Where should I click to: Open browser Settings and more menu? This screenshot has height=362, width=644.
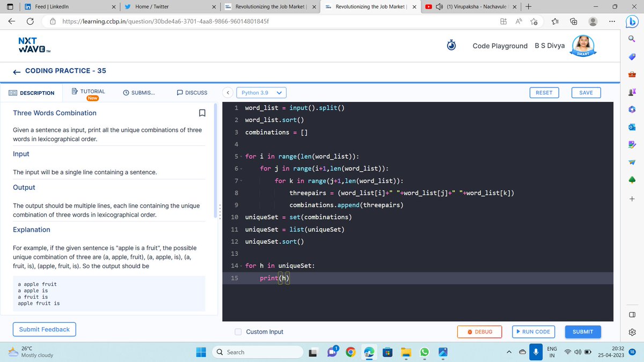pyautogui.click(x=613, y=21)
